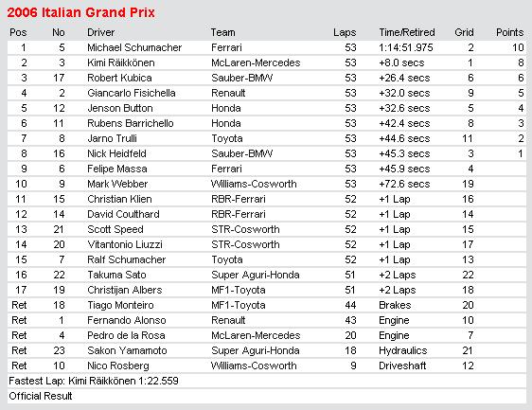Viewport: 532px width, 410px height.
Task: Select the Grid column header
Action: 464,32
